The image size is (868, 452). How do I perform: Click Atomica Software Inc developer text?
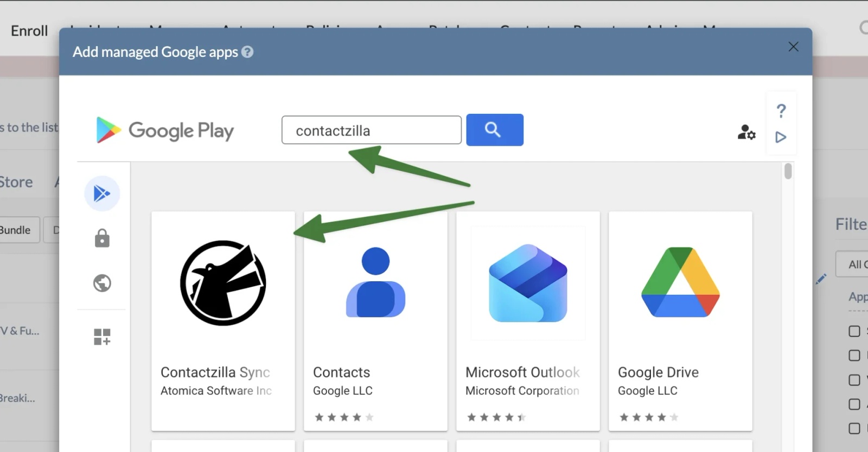[216, 391]
